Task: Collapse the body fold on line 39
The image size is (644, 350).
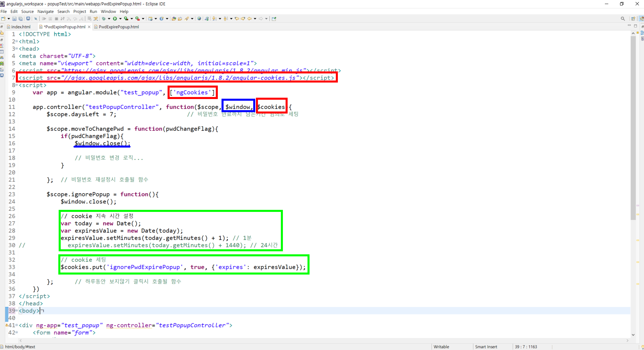Action: point(17,311)
